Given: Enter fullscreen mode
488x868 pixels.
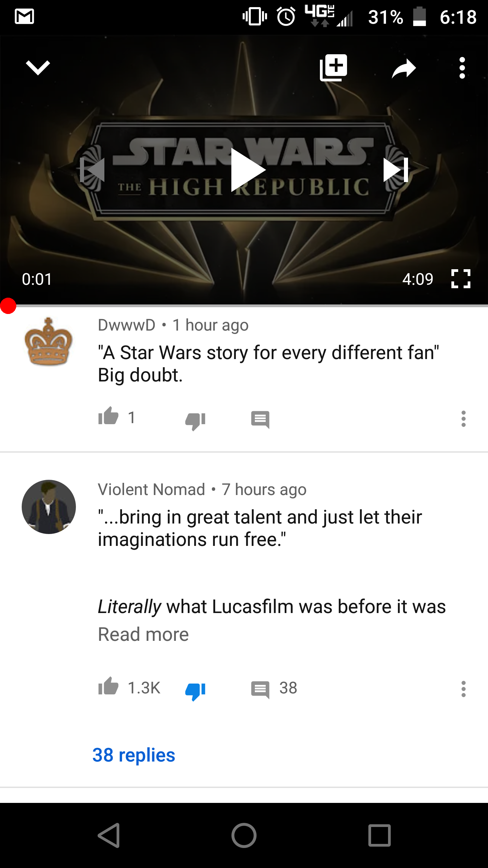Looking at the screenshot, I should point(461,279).
